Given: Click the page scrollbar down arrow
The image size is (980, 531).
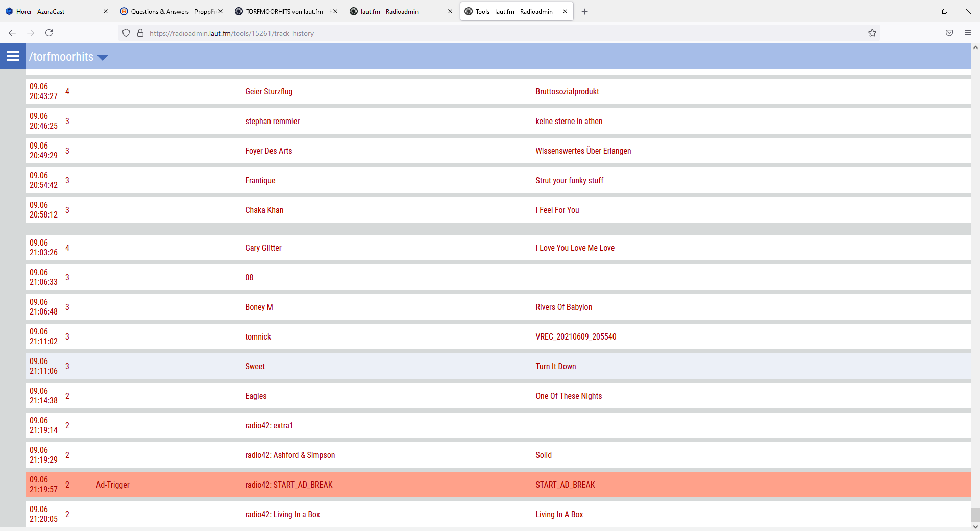Looking at the screenshot, I should [975, 526].
